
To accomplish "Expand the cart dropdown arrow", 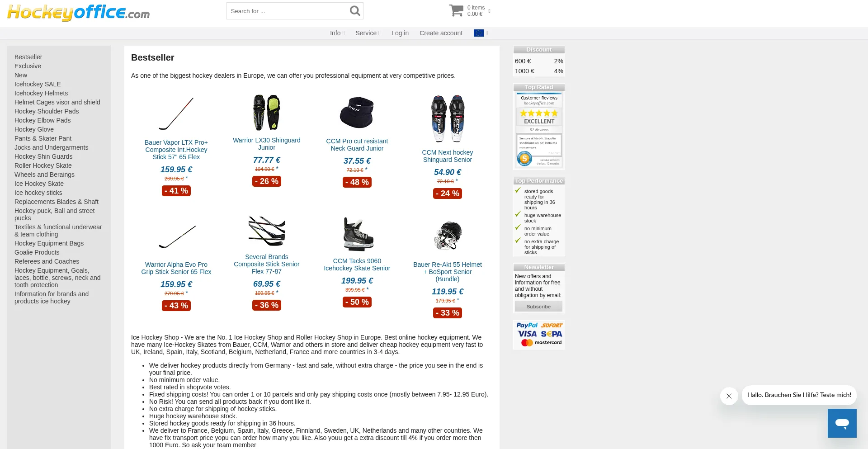I will coord(490,11).
